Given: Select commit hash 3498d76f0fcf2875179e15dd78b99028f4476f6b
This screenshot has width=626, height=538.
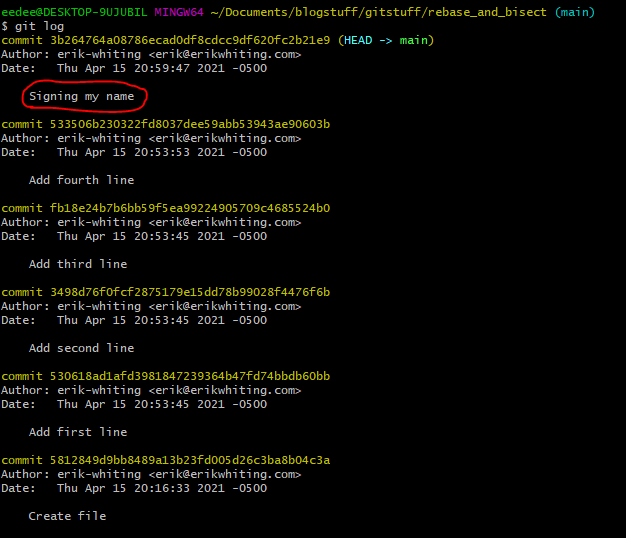Looking at the screenshot, I should 190,292.
